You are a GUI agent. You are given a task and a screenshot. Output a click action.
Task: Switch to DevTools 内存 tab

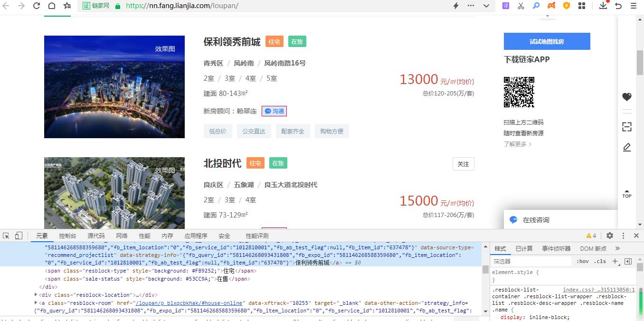point(167,236)
